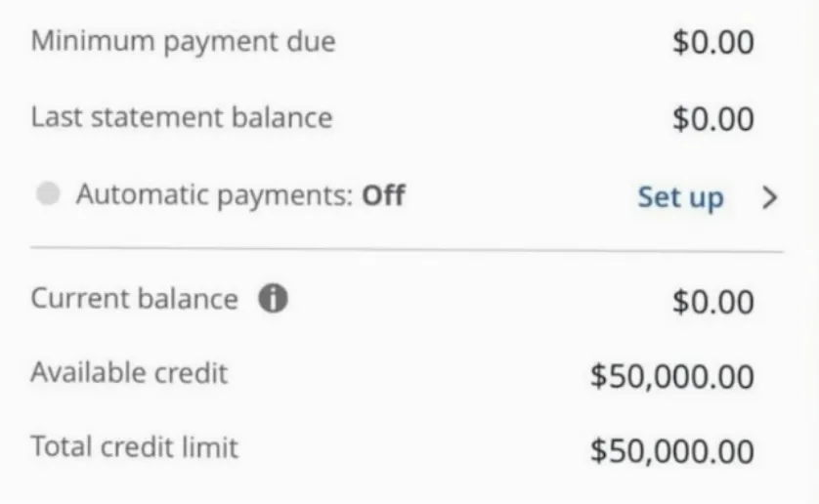This screenshot has height=504, width=819.
Task: Click the bold Off status text
Action: (383, 195)
